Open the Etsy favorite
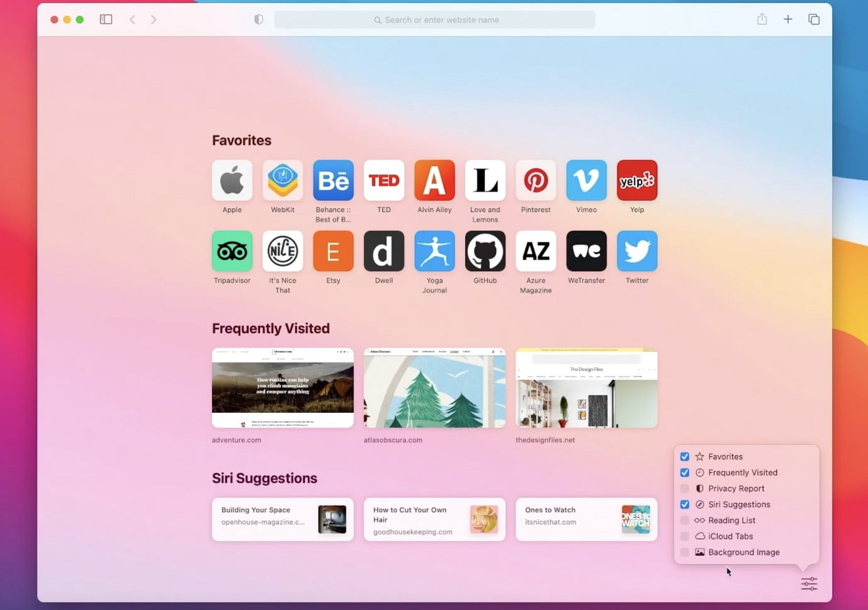 tap(333, 251)
